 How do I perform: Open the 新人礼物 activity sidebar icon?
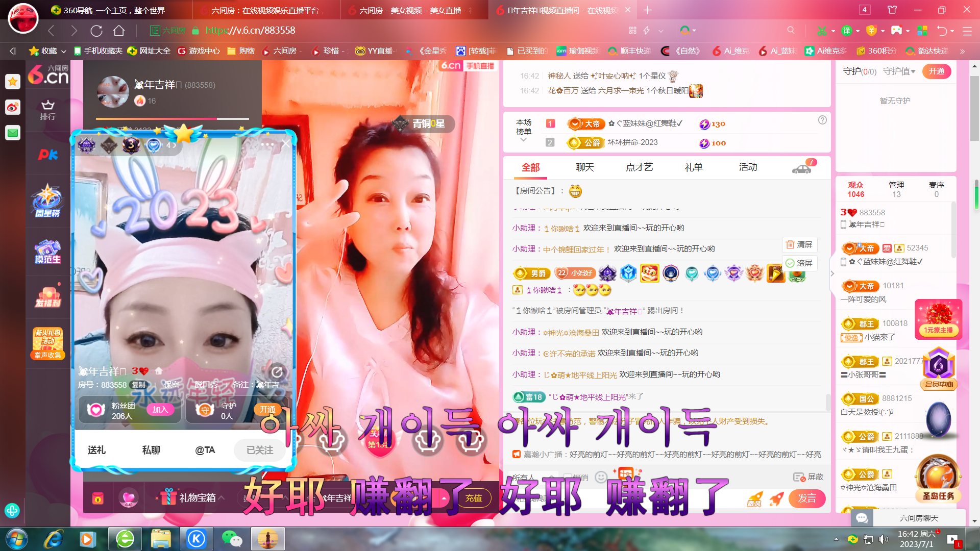pyautogui.click(x=47, y=343)
